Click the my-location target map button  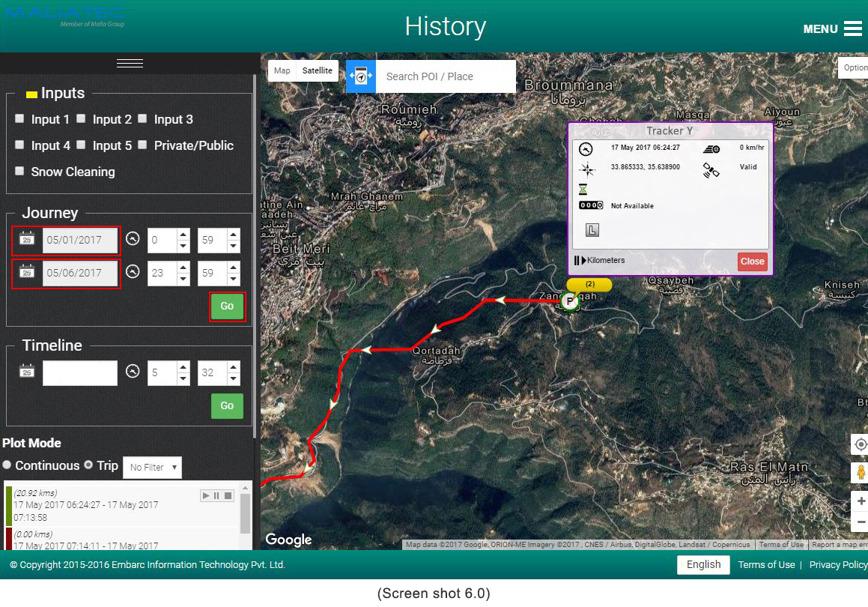[x=861, y=444]
